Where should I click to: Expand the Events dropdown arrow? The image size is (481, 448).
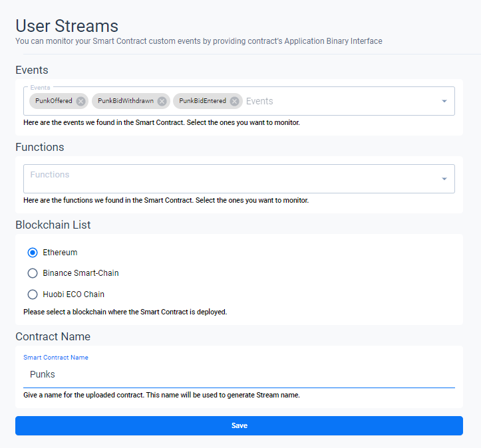(x=444, y=101)
